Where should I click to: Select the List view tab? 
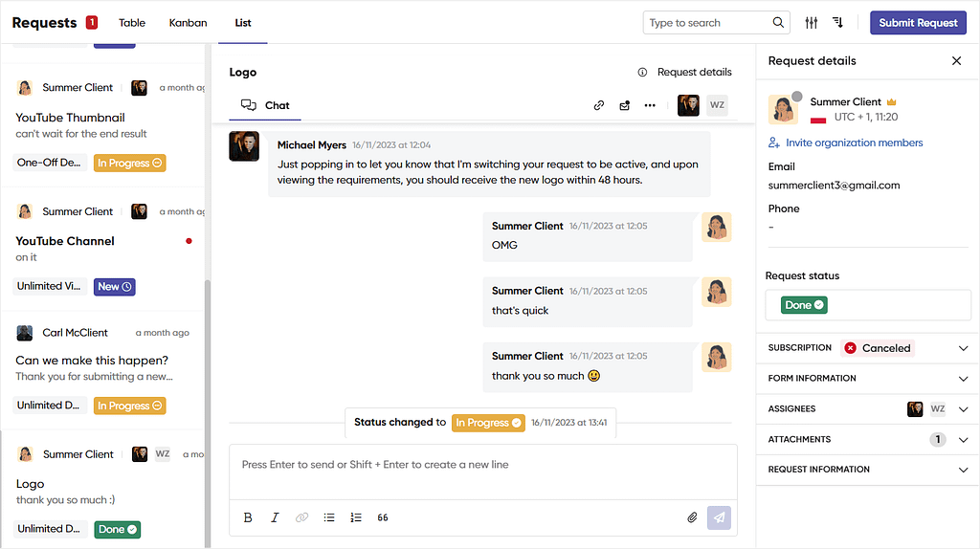point(243,23)
